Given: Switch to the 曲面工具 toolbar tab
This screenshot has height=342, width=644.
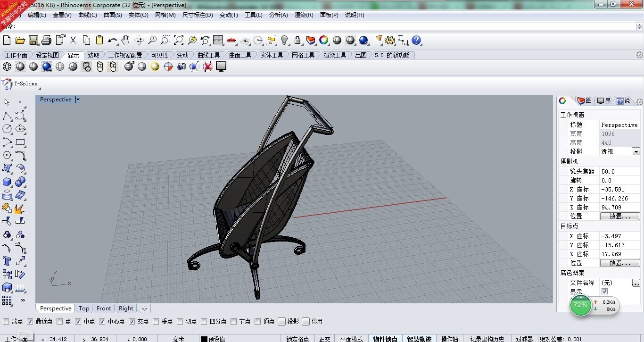Looking at the screenshot, I should pyautogui.click(x=240, y=55).
